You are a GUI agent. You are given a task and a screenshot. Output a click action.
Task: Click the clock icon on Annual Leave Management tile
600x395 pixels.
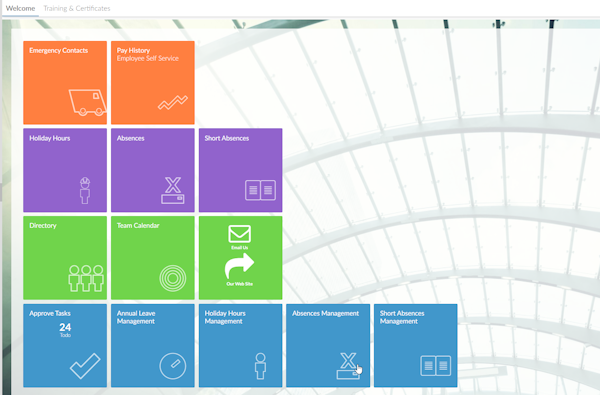tap(173, 366)
